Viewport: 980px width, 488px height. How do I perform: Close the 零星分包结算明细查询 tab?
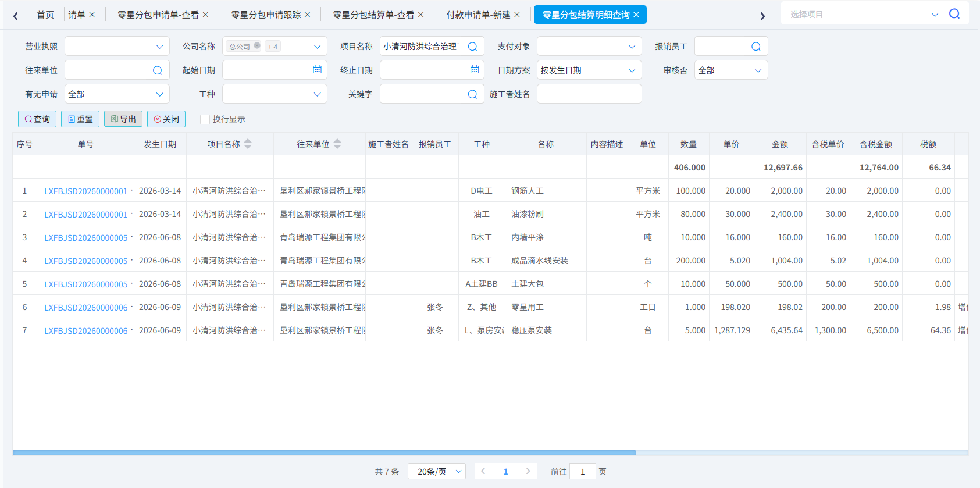tap(636, 15)
